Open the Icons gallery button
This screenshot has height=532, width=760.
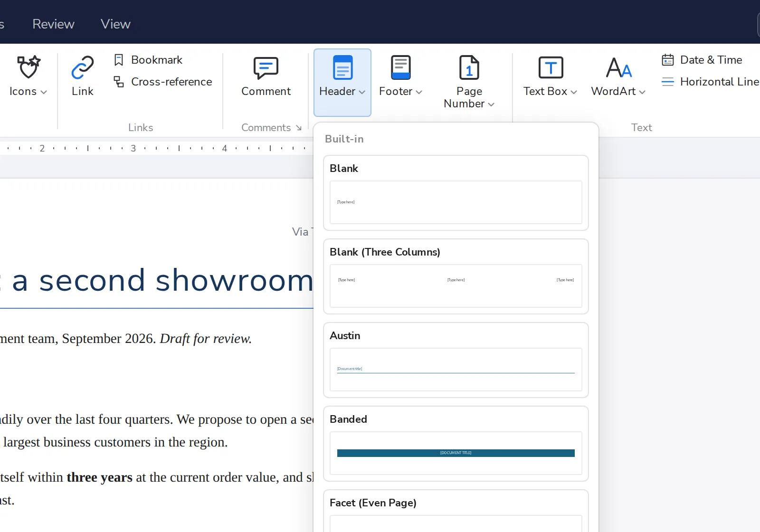click(28, 76)
